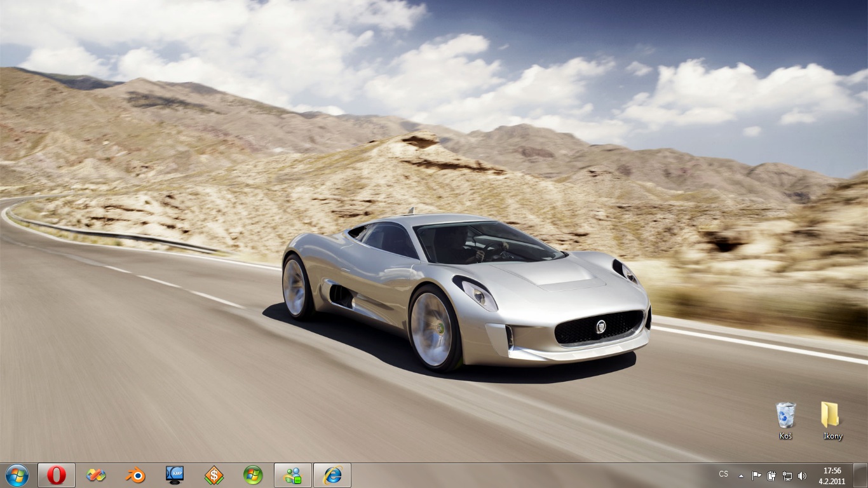
Task: Click the power plug tray icon
Action: tap(771, 475)
